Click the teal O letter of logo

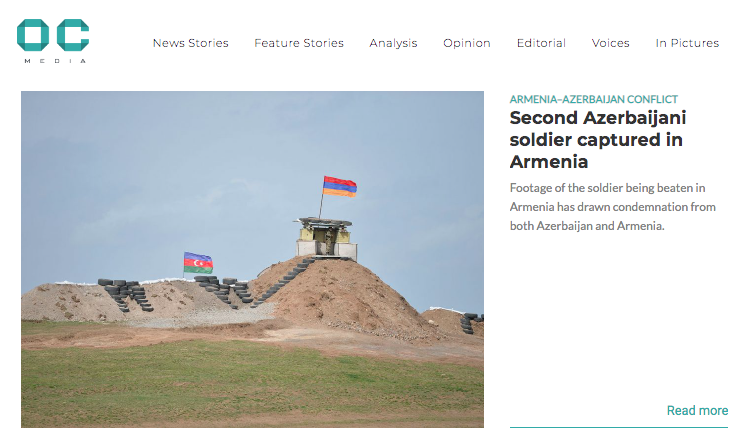tap(33, 35)
